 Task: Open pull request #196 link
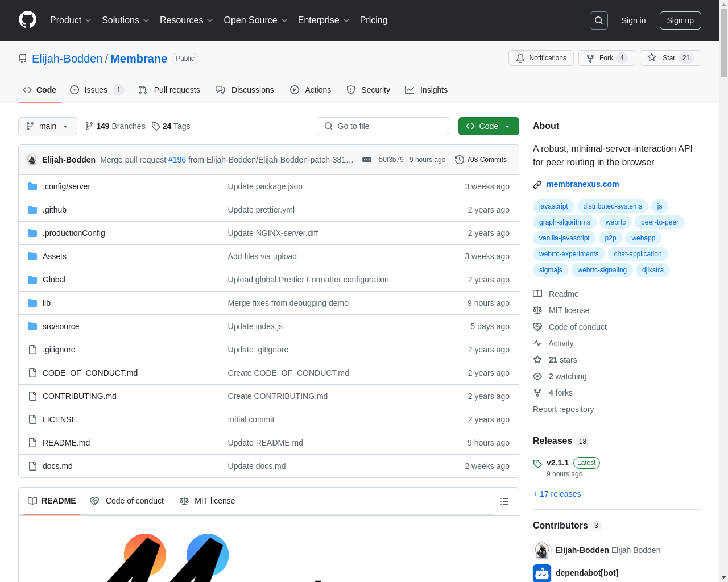click(x=177, y=160)
